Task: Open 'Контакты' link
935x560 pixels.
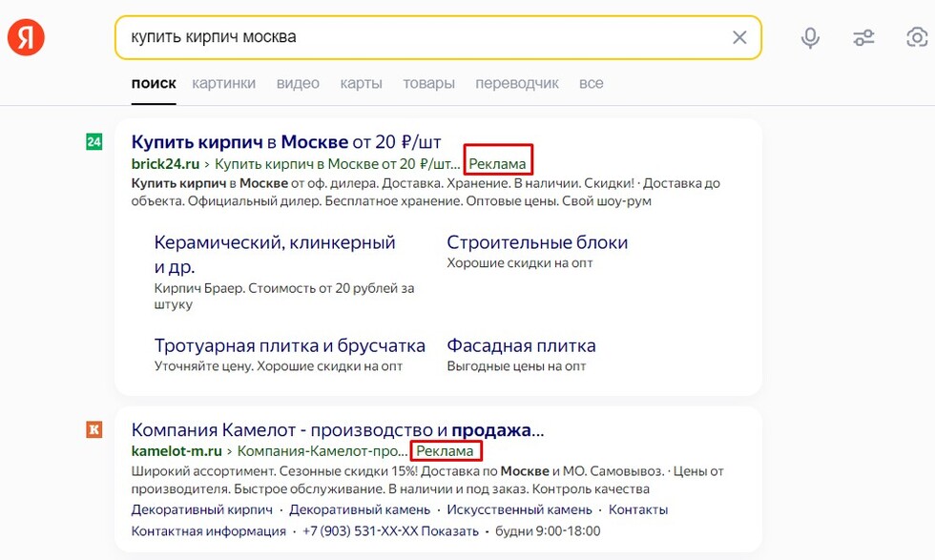Action: 638,509
